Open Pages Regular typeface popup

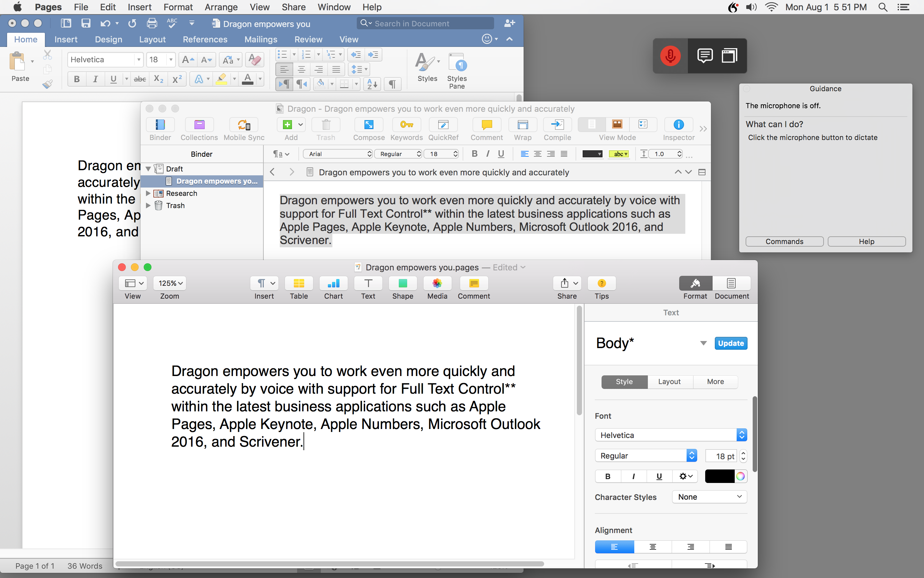(x=646, y=456)
